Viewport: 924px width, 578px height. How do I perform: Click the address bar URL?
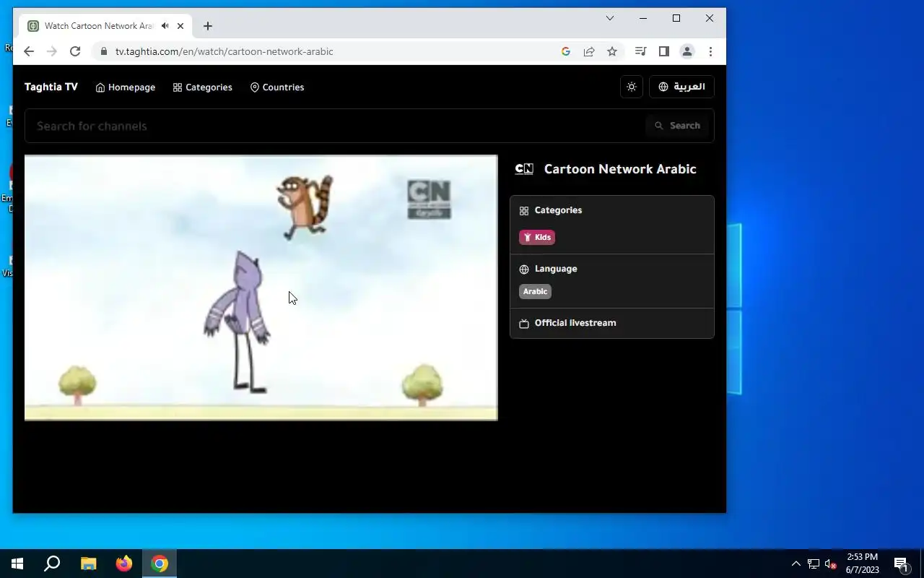pyautogui.click(x=225, y=51)
